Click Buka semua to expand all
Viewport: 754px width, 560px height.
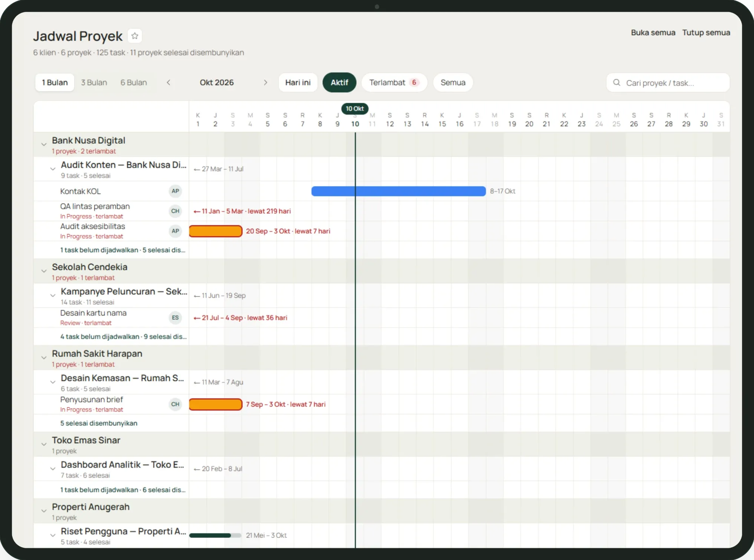(653, 33)
